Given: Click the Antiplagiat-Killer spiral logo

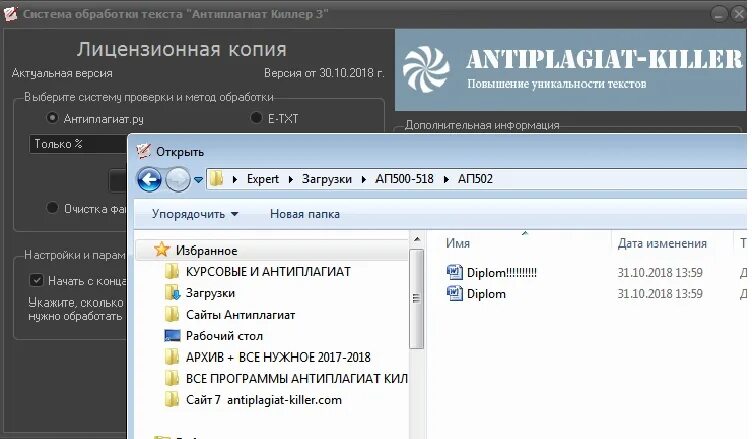Looking at the screenshot, I should pos(426,70).
